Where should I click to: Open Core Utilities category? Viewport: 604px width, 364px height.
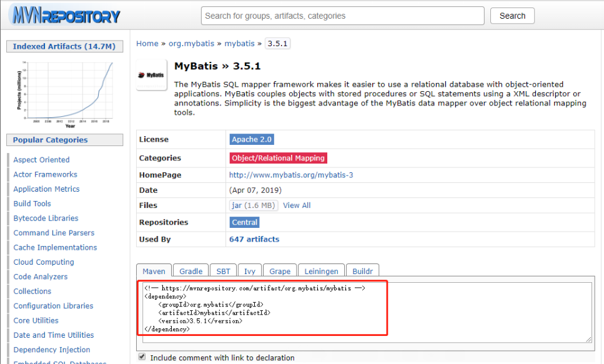[x=36, y=321]
